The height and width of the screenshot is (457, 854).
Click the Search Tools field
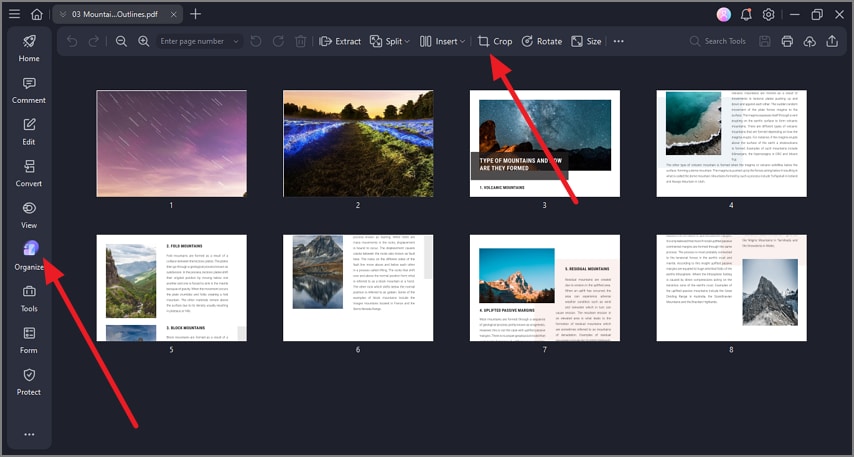718,41
